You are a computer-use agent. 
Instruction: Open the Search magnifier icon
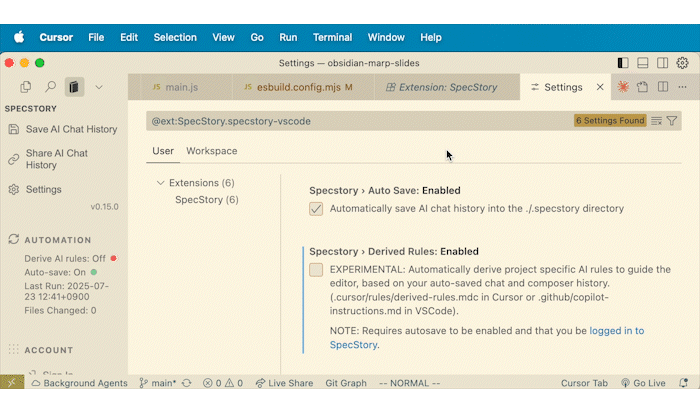point(50,87)
